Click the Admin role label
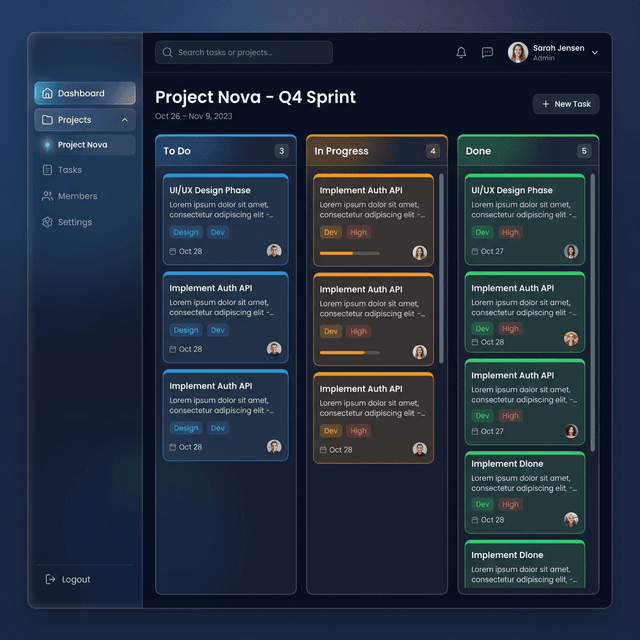Image resolution: width=640 pixels, height=640 pixels. coord(544,58)
